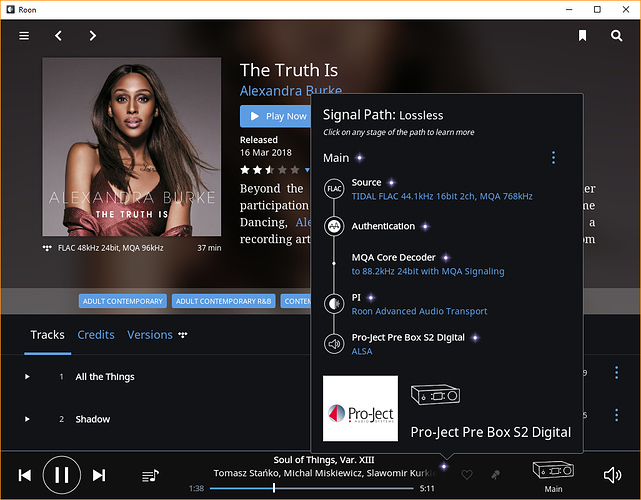Open the play queue icon
Viewport: 641px width, 500px height.
point(150,475)
